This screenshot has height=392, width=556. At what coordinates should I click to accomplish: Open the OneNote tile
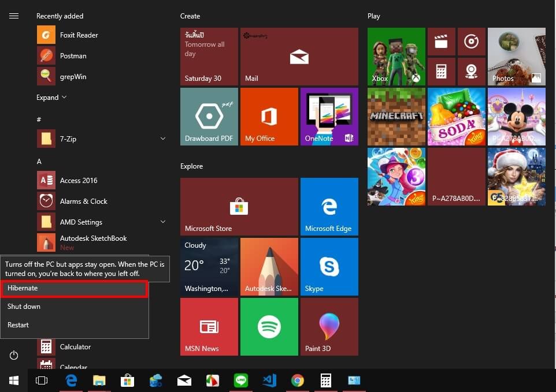(329, 117)
